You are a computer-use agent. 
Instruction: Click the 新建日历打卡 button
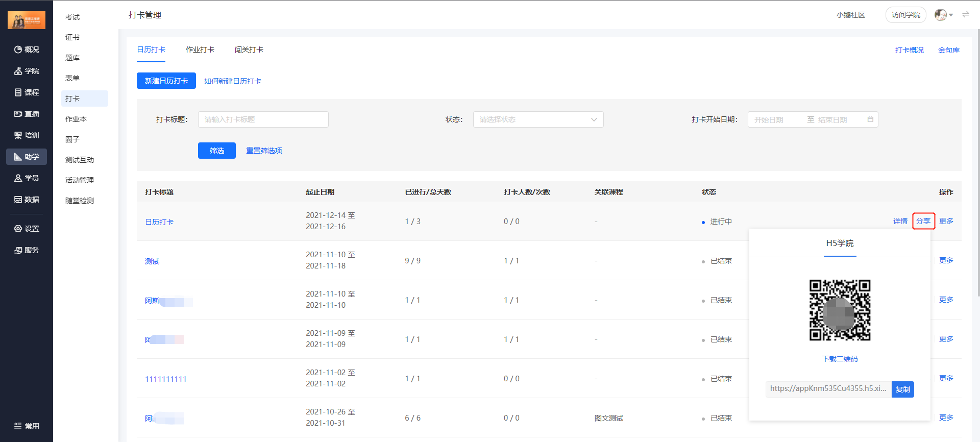pos(166,81)
